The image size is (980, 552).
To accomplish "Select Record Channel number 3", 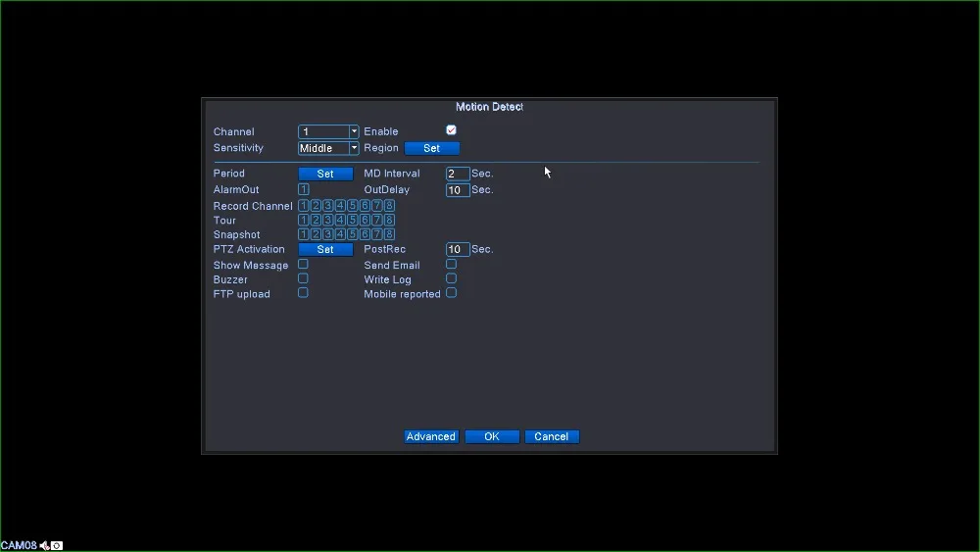I will pyautogui.click(x=328, y=206).
